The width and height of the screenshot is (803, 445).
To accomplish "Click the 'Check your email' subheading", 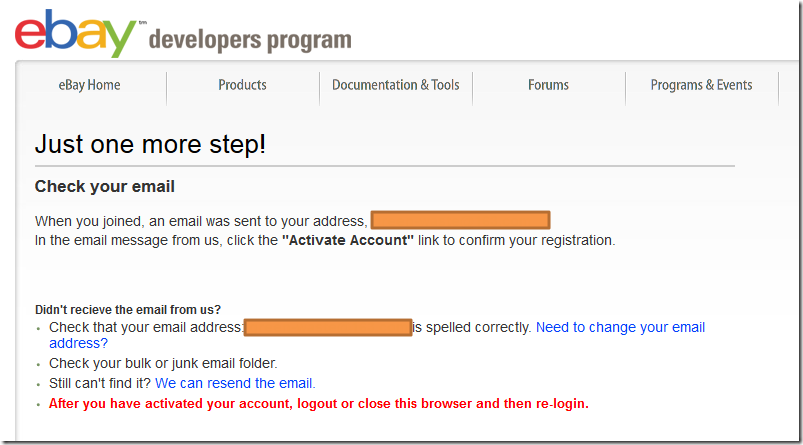I will coord(105,187).
